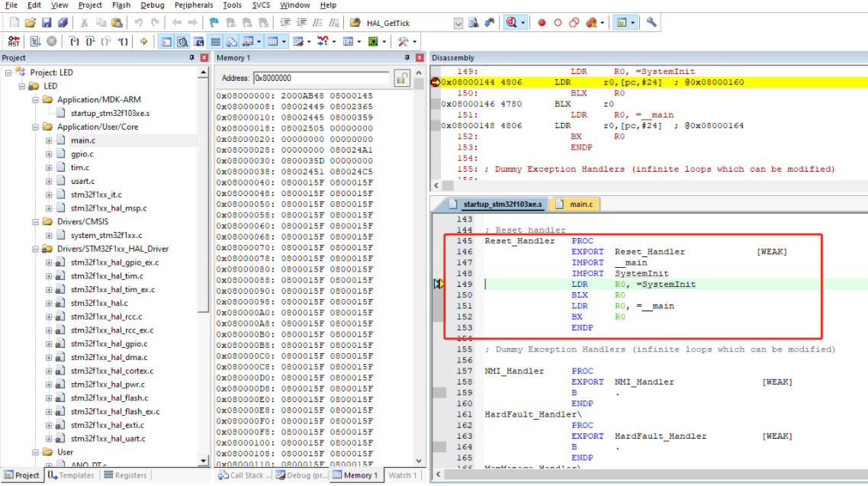
Task: Open the Memory Windows dropdown arrow
Action: pos(284,41)
